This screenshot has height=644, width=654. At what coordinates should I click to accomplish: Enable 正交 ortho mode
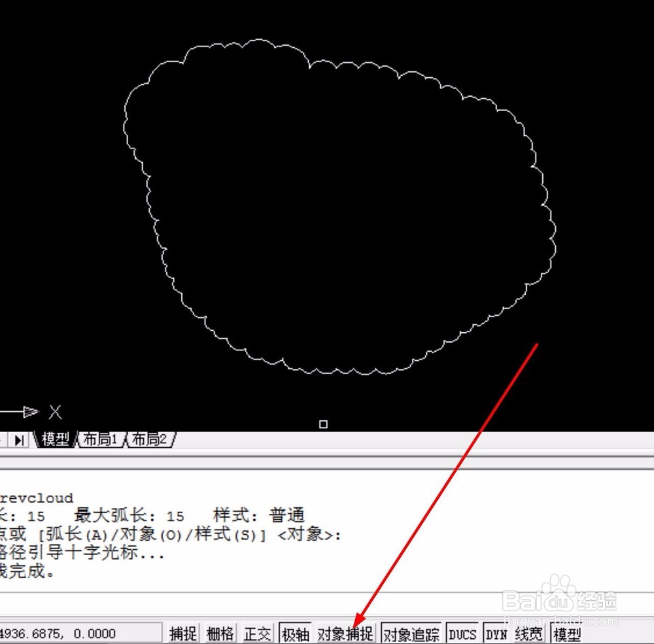point(257,634)
